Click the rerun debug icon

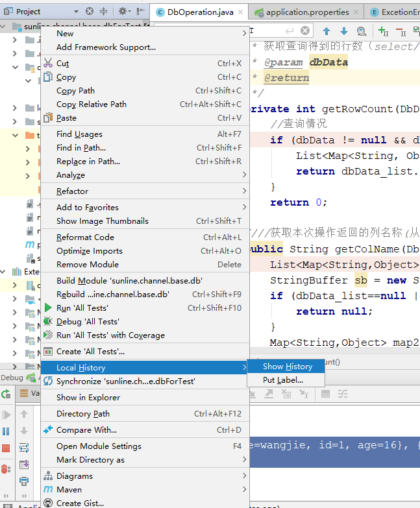point(6,394)
